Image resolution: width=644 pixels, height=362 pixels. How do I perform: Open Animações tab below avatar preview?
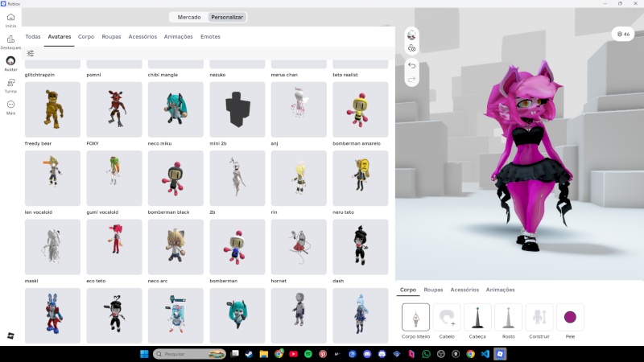pyautogui.click(x=501, y=290)
